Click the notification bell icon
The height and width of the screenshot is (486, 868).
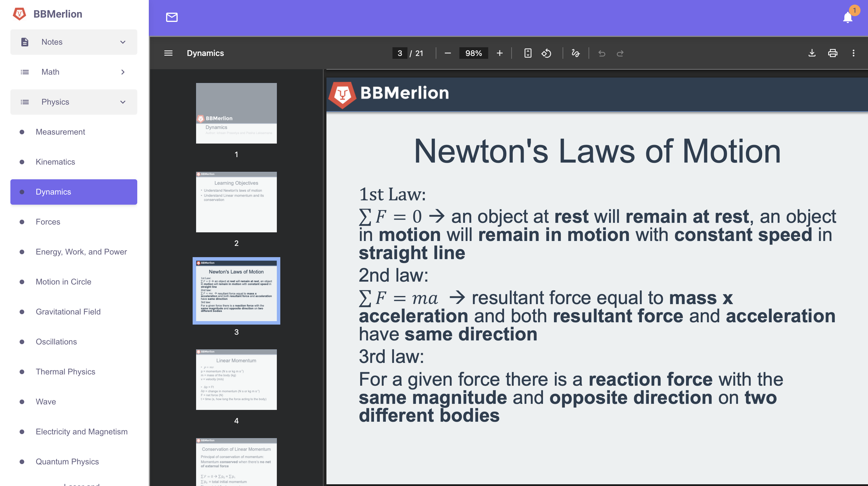[x=847, y=17]
